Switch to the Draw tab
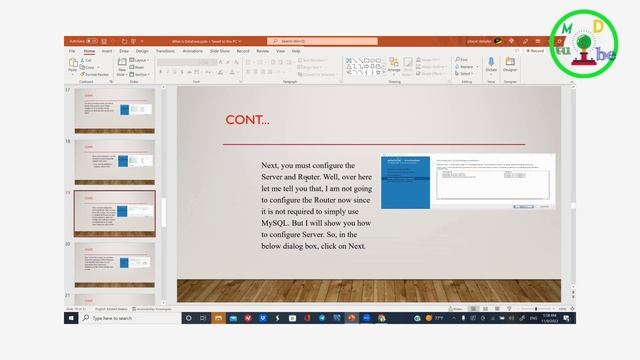Viewport: 640px width, 360px height. (x=124, y=51)
